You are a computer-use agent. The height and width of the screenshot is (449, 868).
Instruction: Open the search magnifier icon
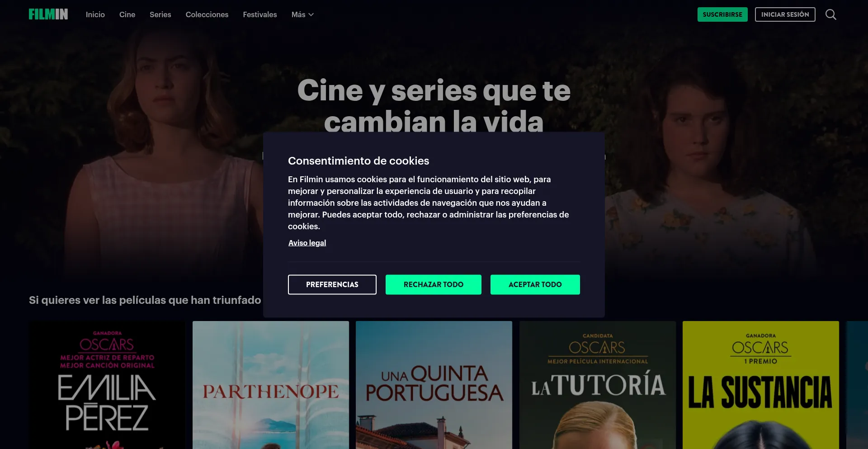[830, 14]
